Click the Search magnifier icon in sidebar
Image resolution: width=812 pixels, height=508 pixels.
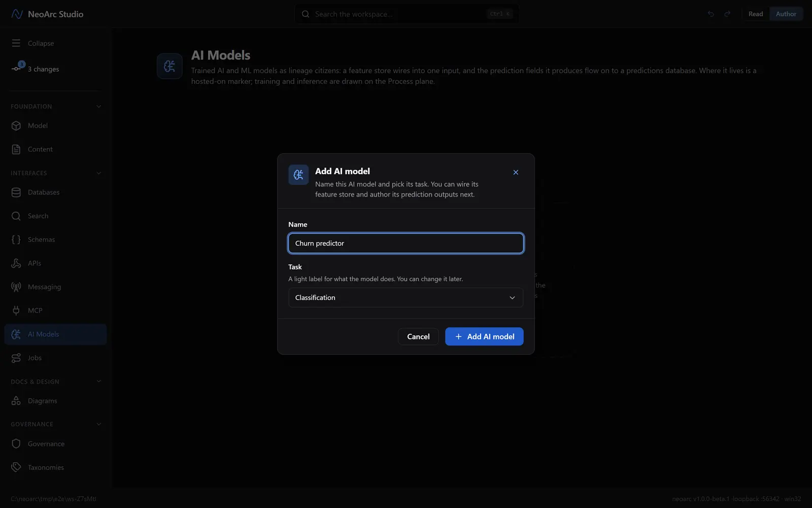point(16,216)
